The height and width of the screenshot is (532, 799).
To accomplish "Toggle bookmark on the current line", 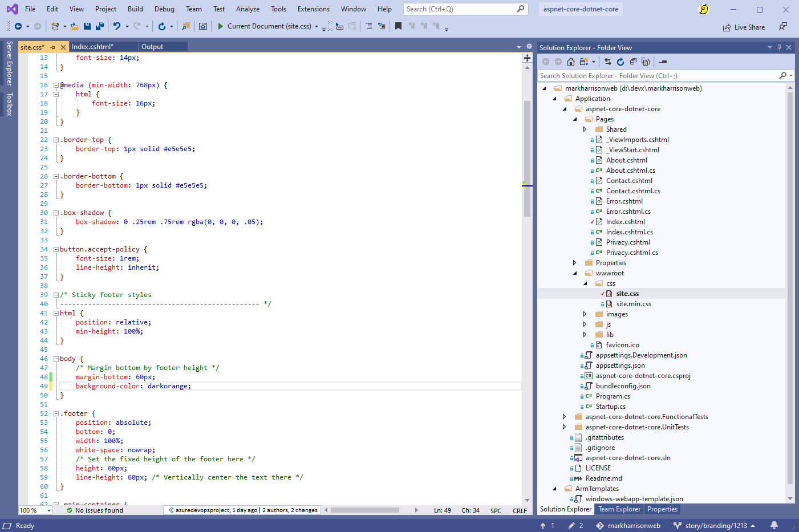I will (x=398, y=26).
